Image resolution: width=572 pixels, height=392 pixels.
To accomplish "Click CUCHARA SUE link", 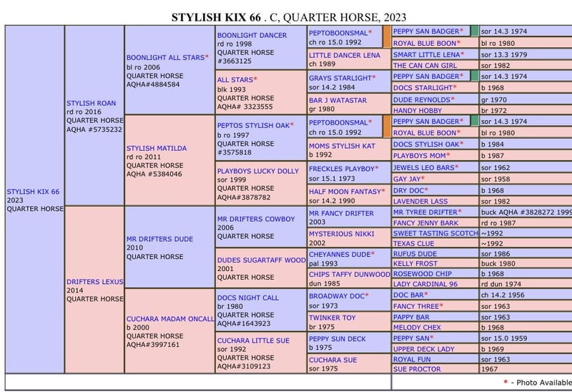I will point(332,360).
